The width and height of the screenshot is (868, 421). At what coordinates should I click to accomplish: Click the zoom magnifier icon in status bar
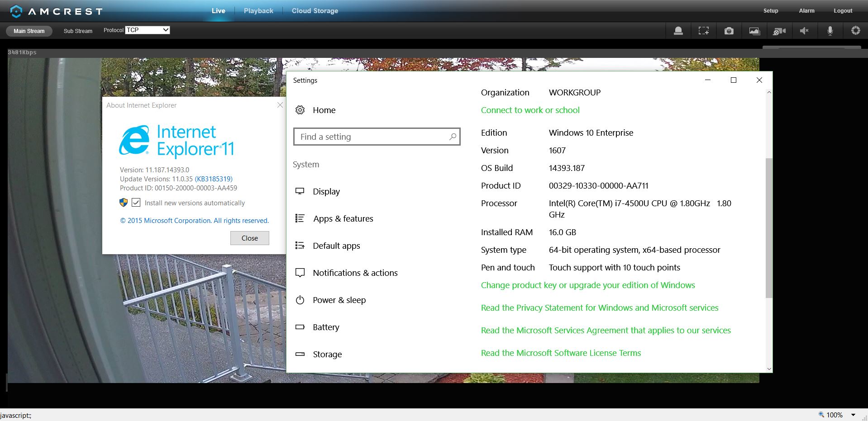[x=821, y=415]
